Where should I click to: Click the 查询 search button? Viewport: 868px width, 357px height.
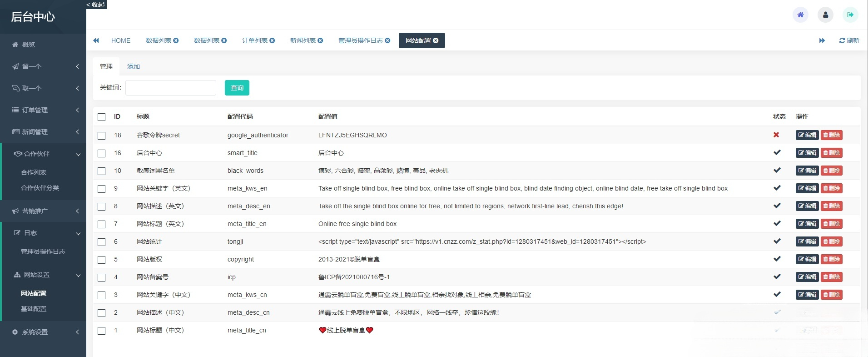coord(237,88)
